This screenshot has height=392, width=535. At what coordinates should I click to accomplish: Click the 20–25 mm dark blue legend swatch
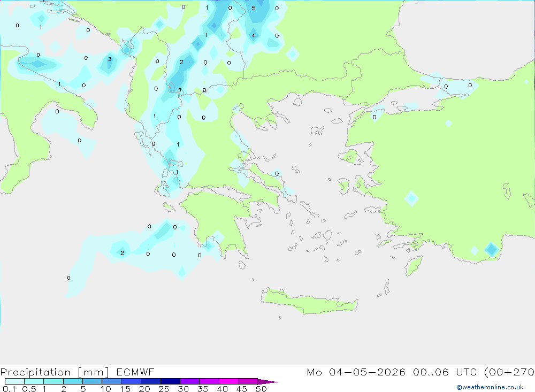(x=150, y=381)
